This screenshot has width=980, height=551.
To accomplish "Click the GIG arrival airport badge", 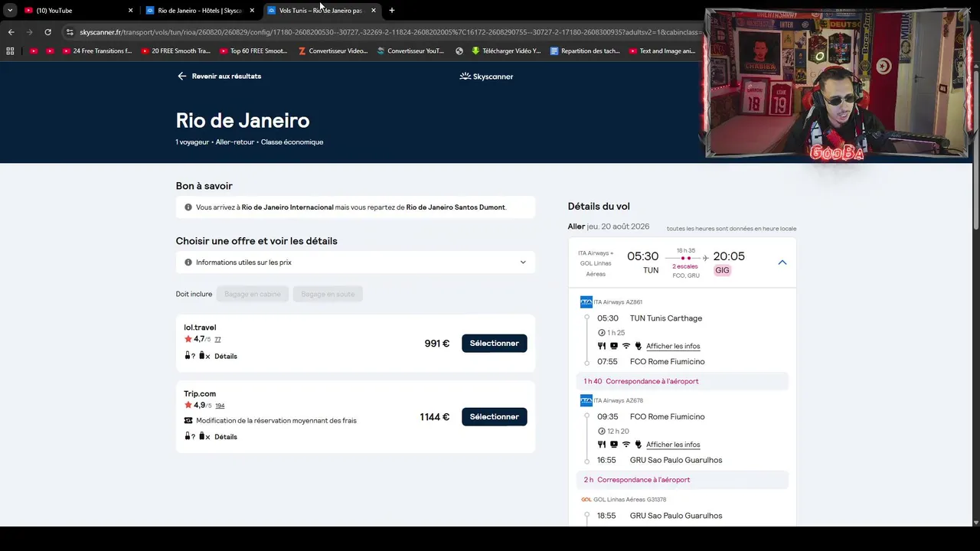I will click(x=722, y=270).
